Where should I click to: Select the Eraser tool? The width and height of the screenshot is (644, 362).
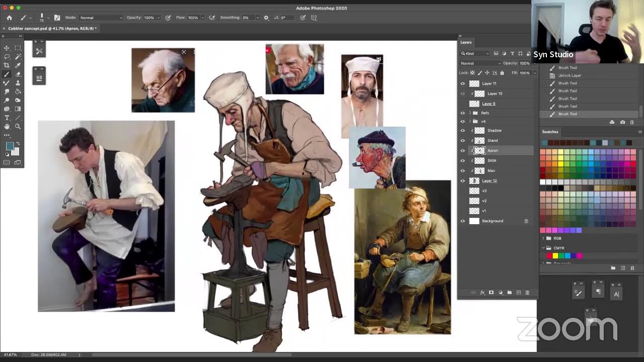click(18, 74)
